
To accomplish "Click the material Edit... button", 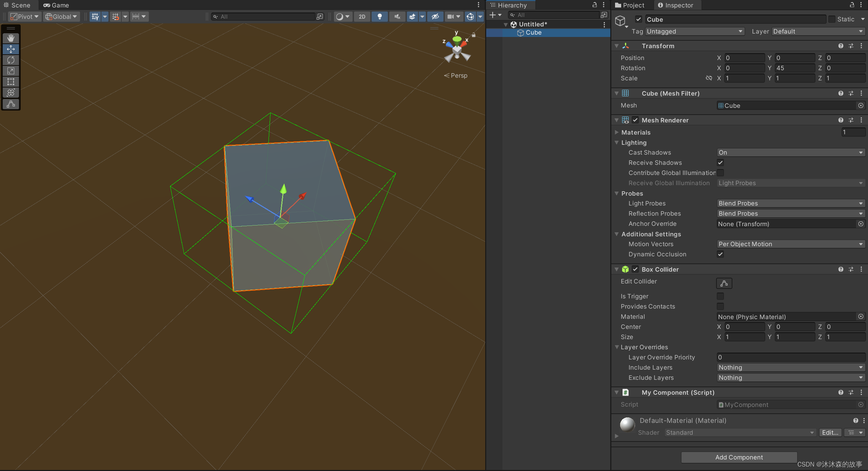I will 830,432.
